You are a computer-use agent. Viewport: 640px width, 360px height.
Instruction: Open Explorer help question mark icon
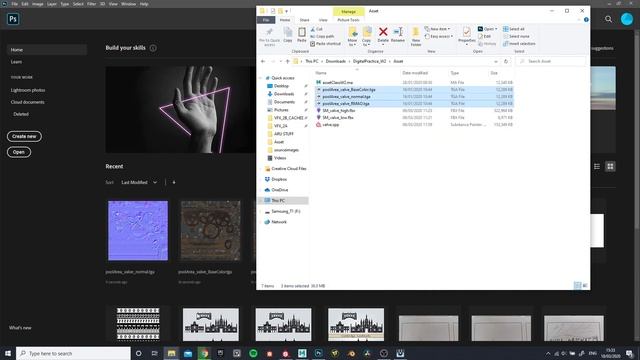coord(586,20)
